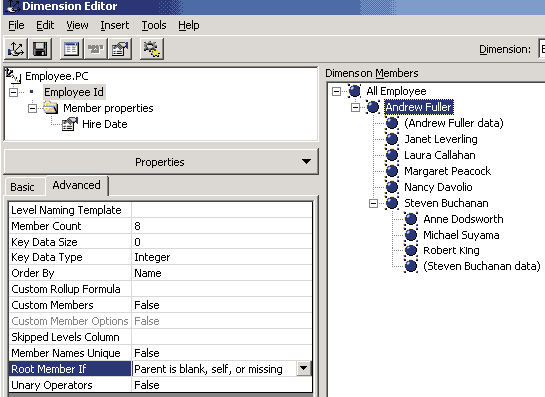The height and width of the screenshot is (397, 545).
Task: Click the Save floppy disk icon
Action: click(x=40, y=49)
